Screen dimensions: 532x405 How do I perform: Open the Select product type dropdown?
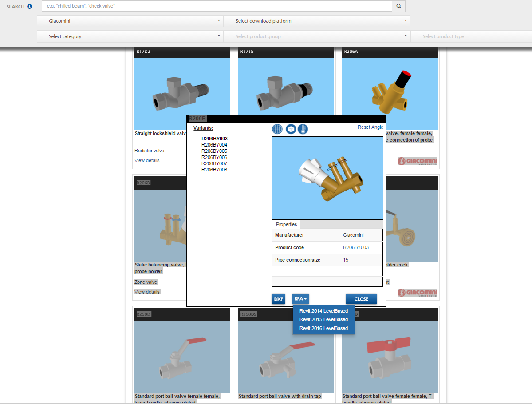[x=471, y=36]
